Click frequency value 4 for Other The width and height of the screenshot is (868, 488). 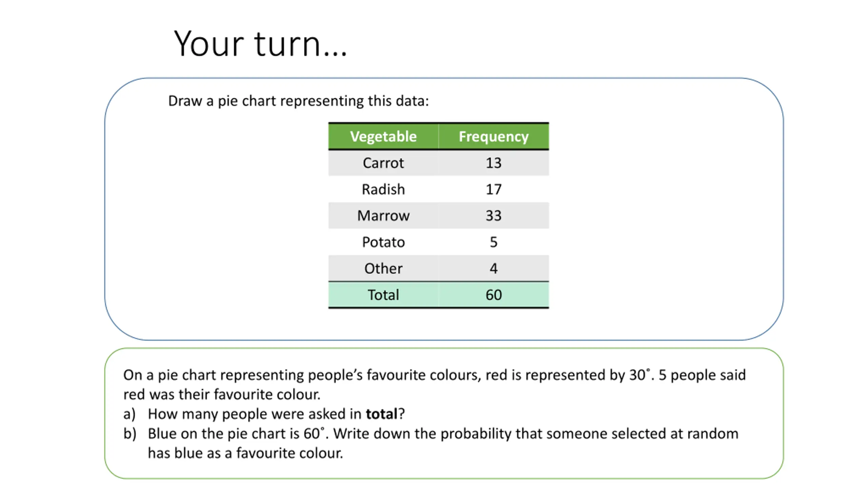pyautogui.click(x=494, y=268)
